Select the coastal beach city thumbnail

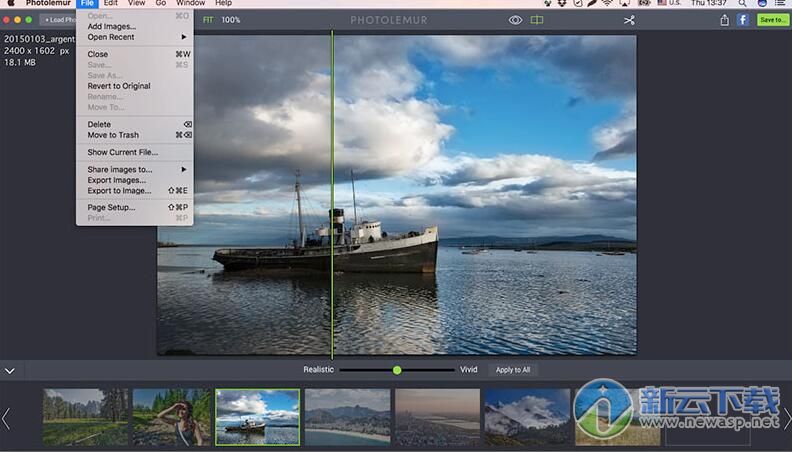pos(348,417)
